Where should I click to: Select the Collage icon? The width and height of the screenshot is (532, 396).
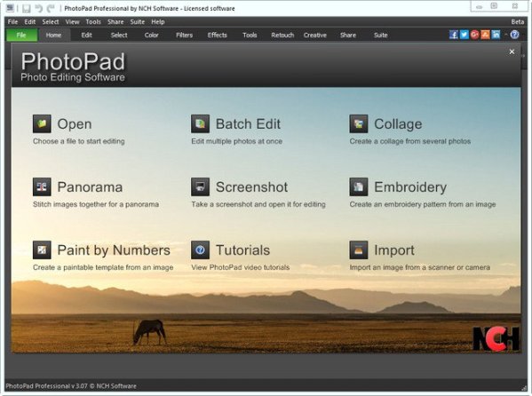359,123
